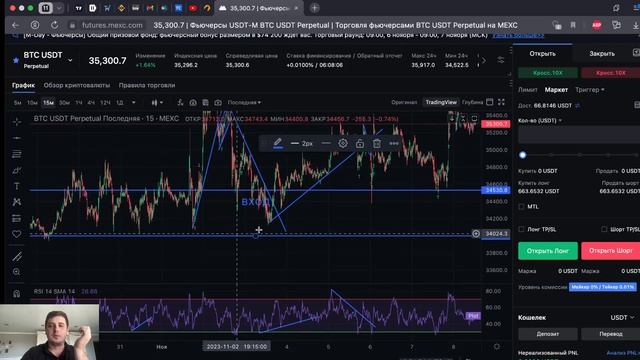Viewport: 640px width, 360px height.
Task: Select the 5м timeframe
Action: pos(18,103)
